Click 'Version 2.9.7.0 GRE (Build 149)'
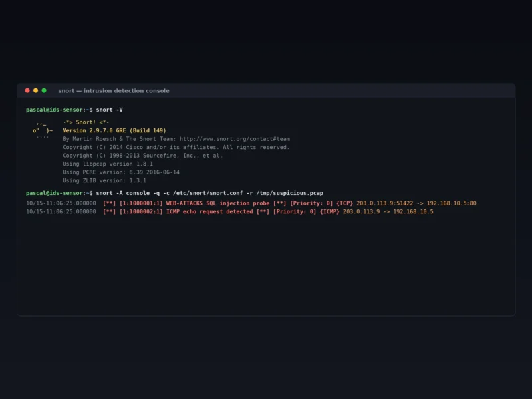The height and width of the screenshot is (399, 532). [x=114, y=130]
